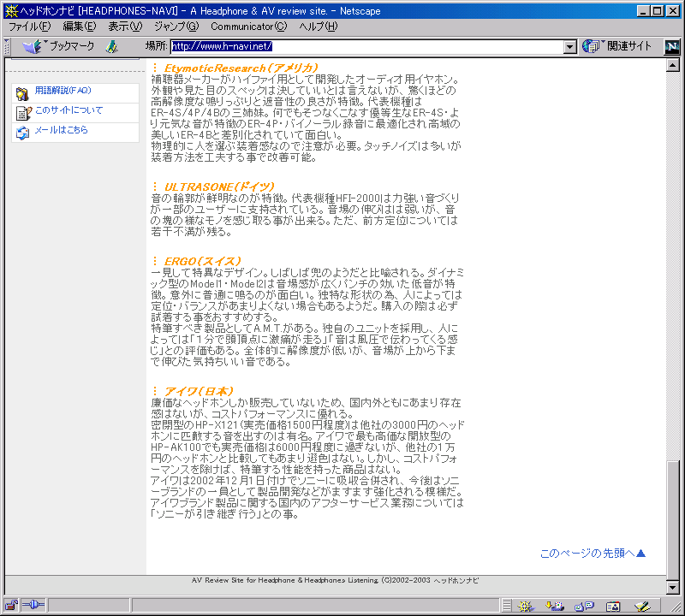Click the ERGO(スイス) heading
Screen dimensions: 685x616
tap(202, 262)
